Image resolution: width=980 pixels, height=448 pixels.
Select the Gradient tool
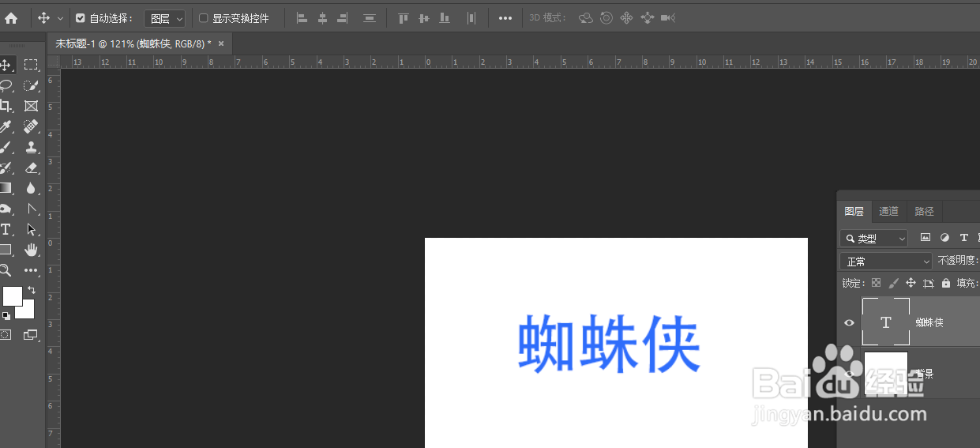tap(6, 188)
